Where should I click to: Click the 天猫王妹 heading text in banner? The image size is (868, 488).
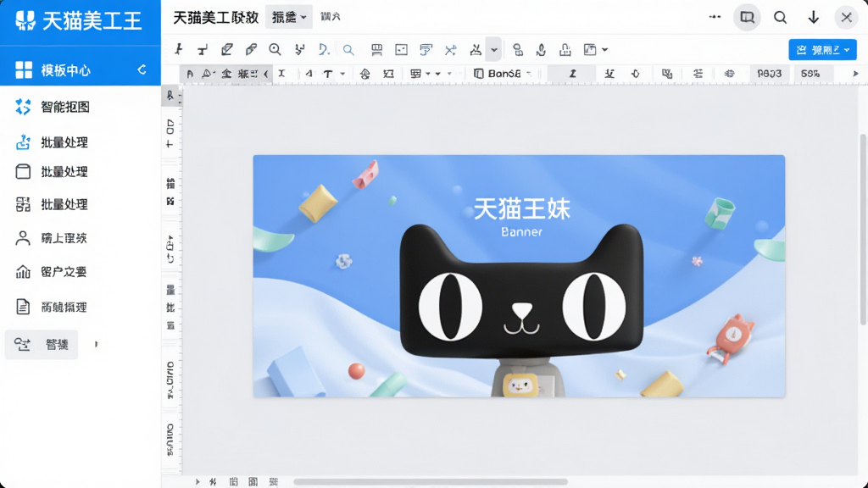tap(521, 208)
